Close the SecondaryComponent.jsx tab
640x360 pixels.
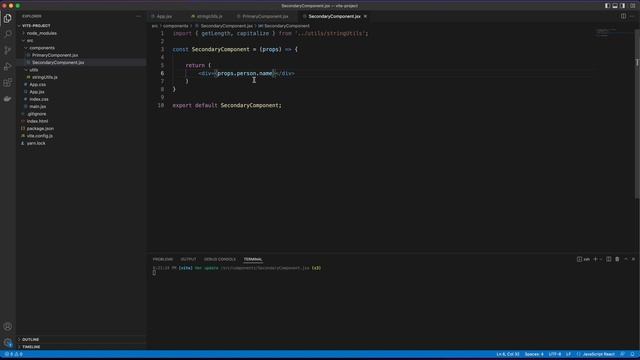(365, 16)
